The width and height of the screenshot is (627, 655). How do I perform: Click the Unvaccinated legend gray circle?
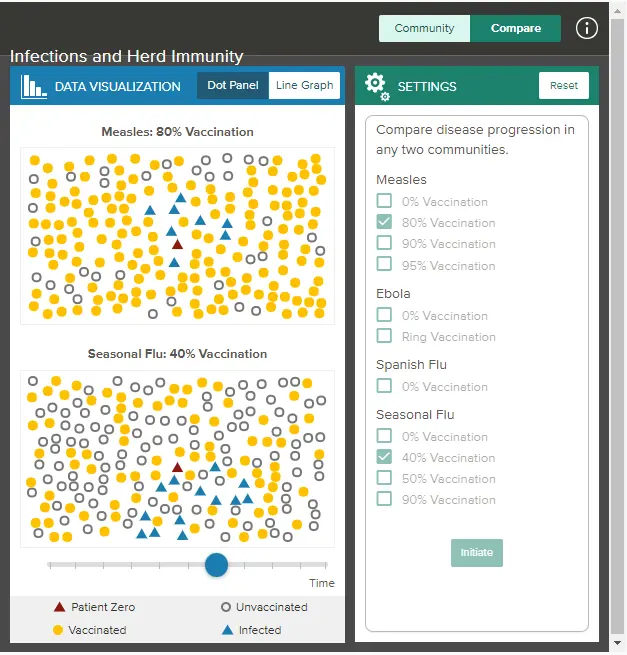[226, 607]
